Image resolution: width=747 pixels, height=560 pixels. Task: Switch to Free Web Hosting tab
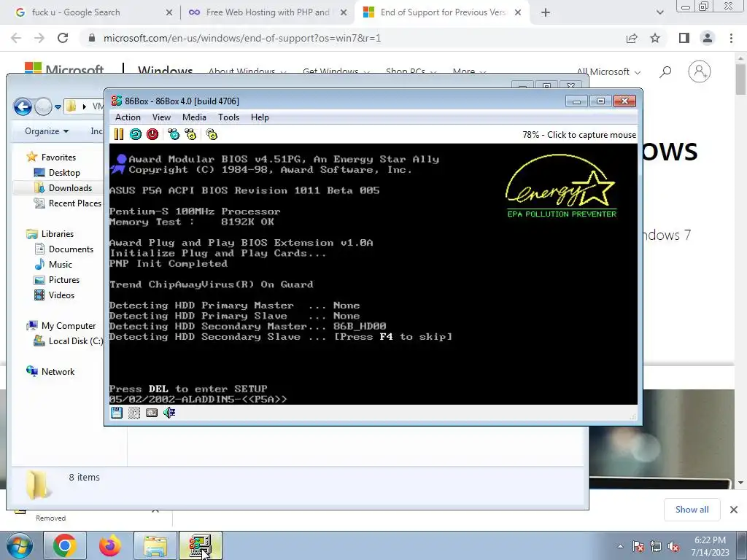[267, 12]
